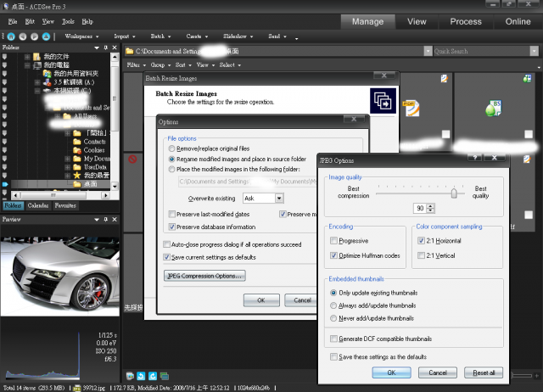Screen dimensions: 543x392
Task: Enable Auto-close progress dialog checkbox
Action: 166,244
